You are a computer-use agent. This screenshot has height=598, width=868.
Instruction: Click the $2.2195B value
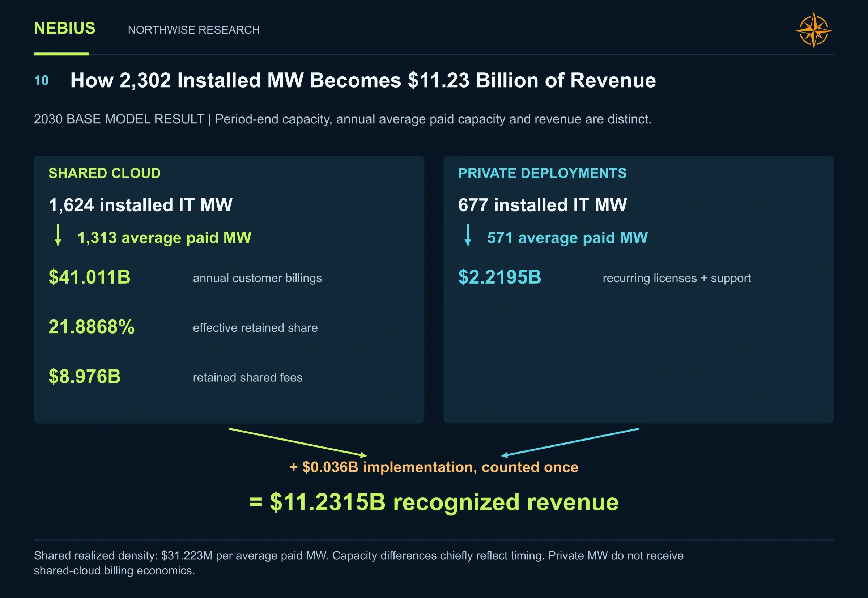tap(500, 277)
